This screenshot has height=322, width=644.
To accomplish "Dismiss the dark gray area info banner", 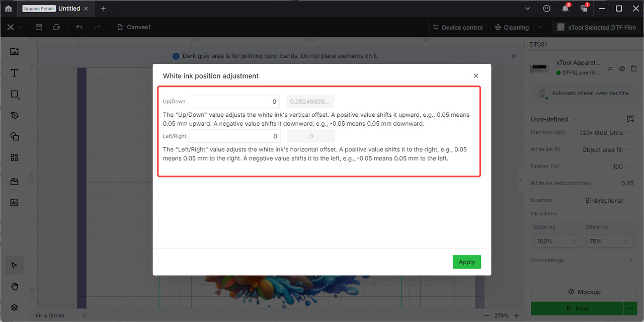I will point(513,56).
